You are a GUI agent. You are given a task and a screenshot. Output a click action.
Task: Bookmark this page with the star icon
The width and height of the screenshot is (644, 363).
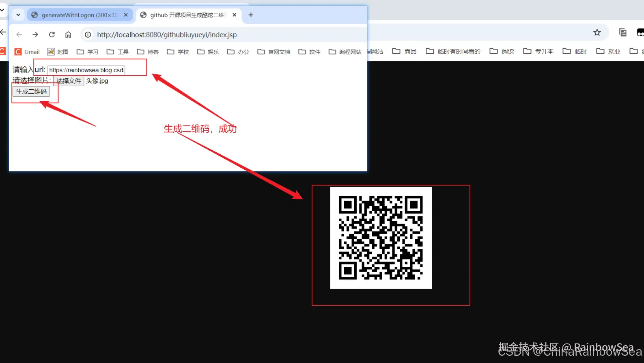pos(597,32)
